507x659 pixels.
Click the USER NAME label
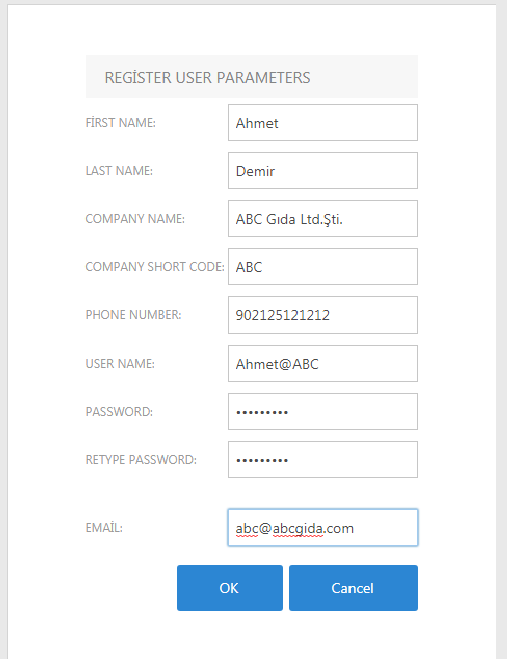(120, 364)
